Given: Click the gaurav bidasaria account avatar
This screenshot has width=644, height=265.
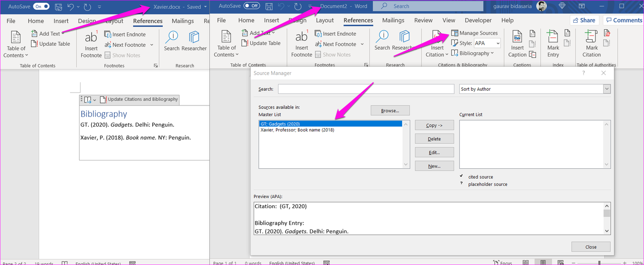Looking at the screenshot, I should (x=541, y=6).
